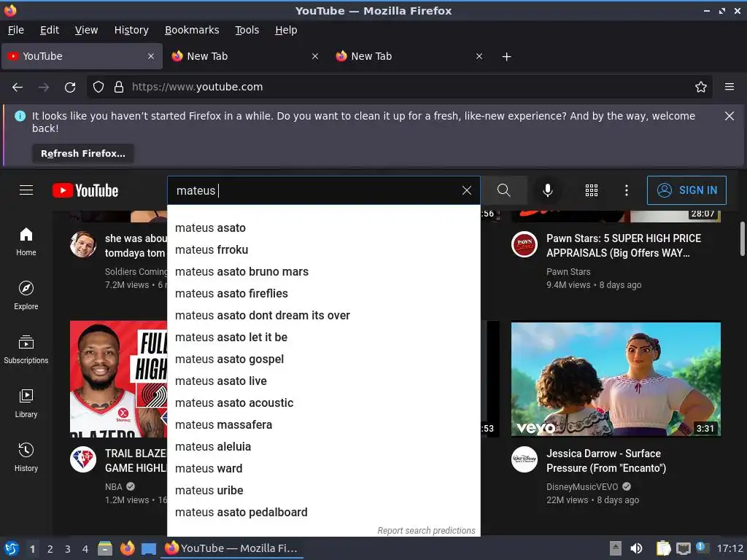Open the File menu

pos(16,30)
